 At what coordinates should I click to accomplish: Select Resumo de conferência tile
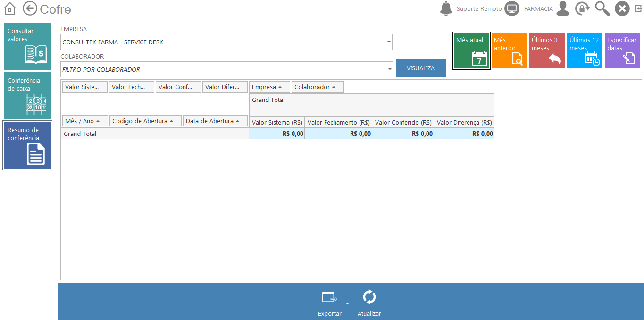point(27,145)
